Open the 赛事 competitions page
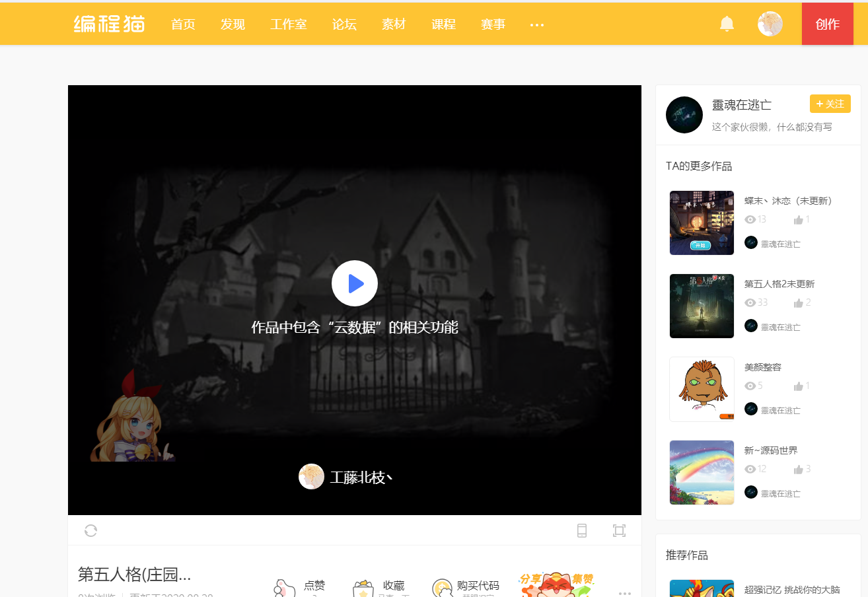Image resolution: width=868 pixels, height=597 pixels. click(493, 24)
